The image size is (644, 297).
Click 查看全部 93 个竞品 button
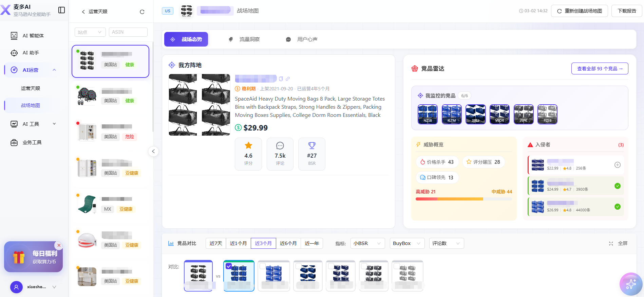[x=600, y=69]
